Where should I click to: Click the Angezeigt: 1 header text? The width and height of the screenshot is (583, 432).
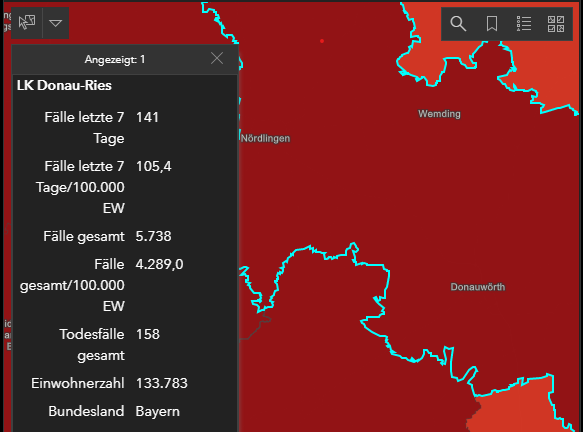point(115,59)
